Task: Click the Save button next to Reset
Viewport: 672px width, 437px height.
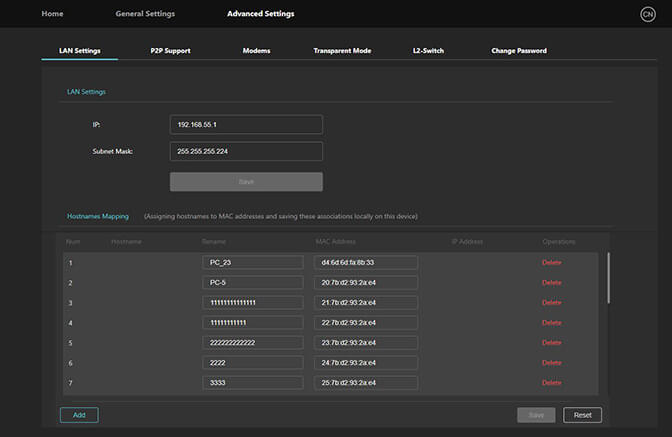Action: coord(536,415)
